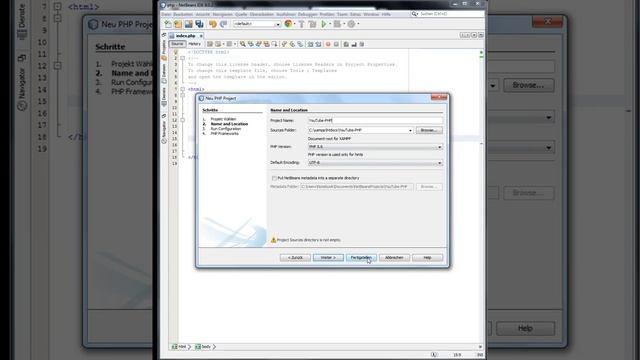Open the Datei menu
Viewport: 640px width, 360px height.
click(166, 14)
